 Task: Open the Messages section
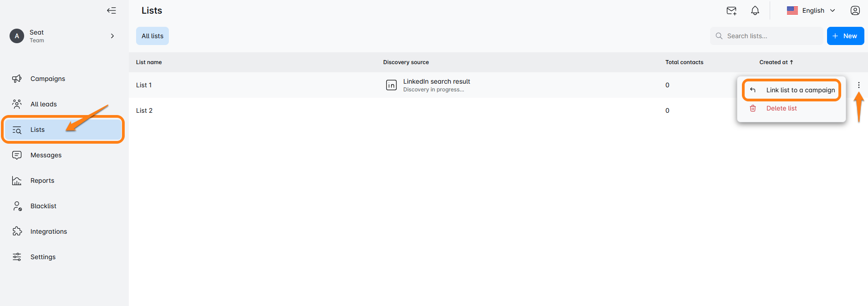46,155
